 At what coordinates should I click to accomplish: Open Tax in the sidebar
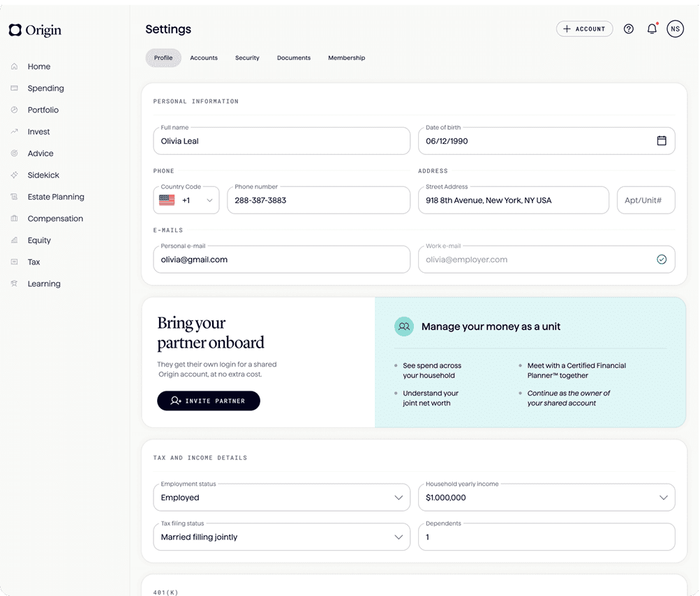click(x=33, y=262)
